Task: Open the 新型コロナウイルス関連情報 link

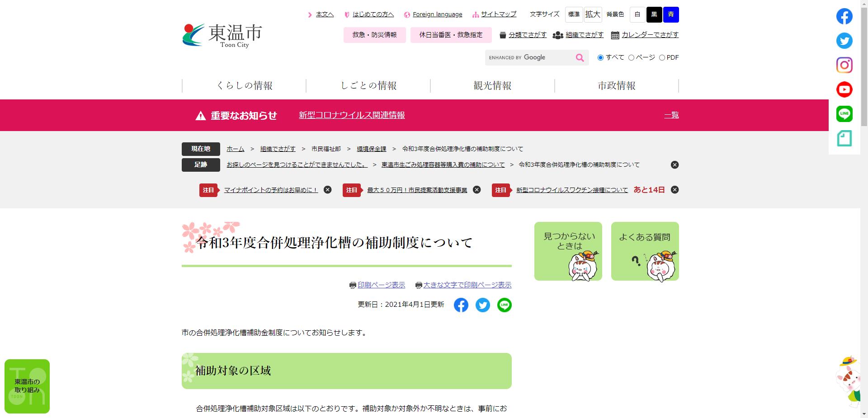Action: (x=352, y=115)
